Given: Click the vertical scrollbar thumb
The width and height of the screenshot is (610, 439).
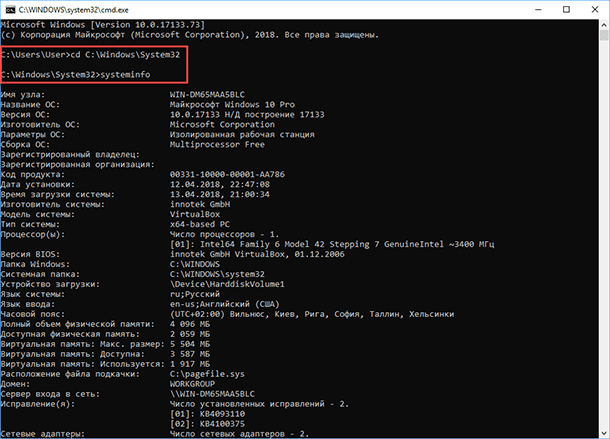Looking at the screenshot, I should (604, 35).
